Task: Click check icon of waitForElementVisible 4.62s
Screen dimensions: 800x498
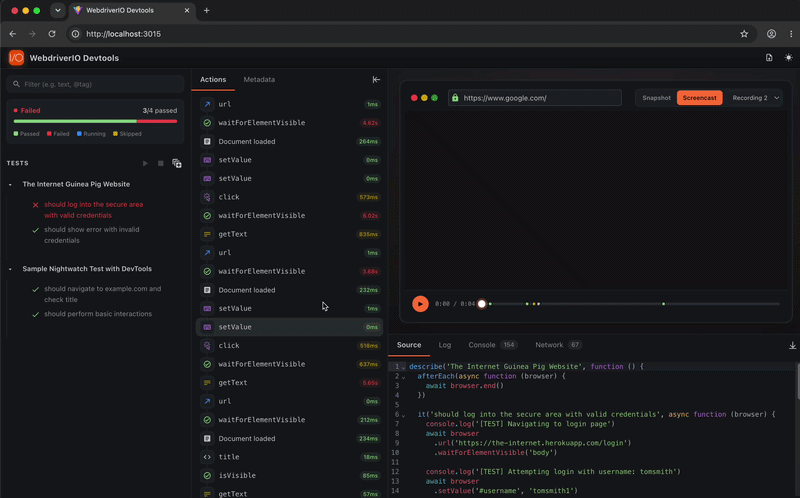Action: 207,122
